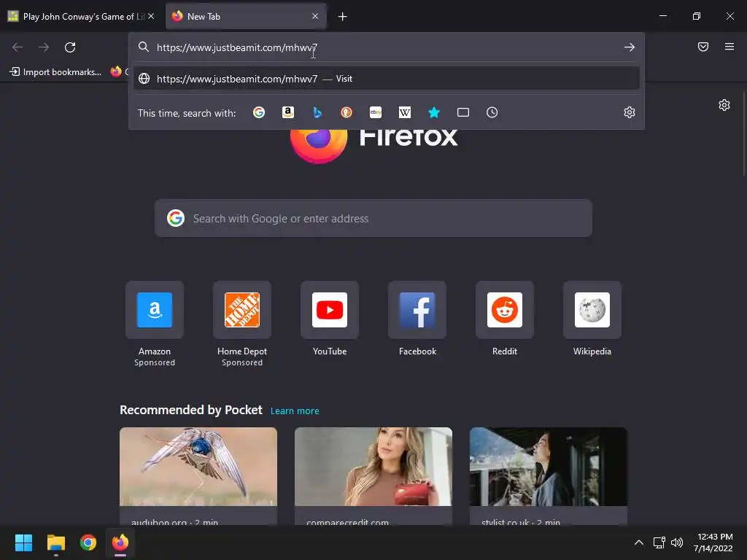Search this time with Wikipedia
747x560 pixels.
click(404, 112)
